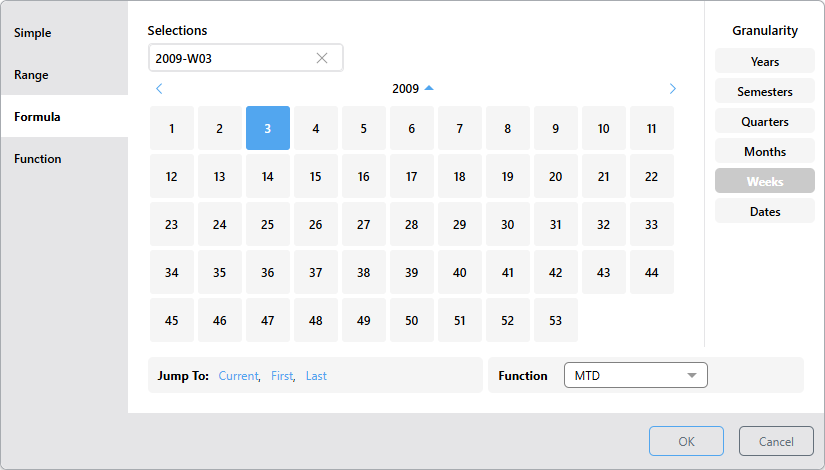Set granularity to Quarters
This screenshot has height=470, width=825.
point(765,122)
